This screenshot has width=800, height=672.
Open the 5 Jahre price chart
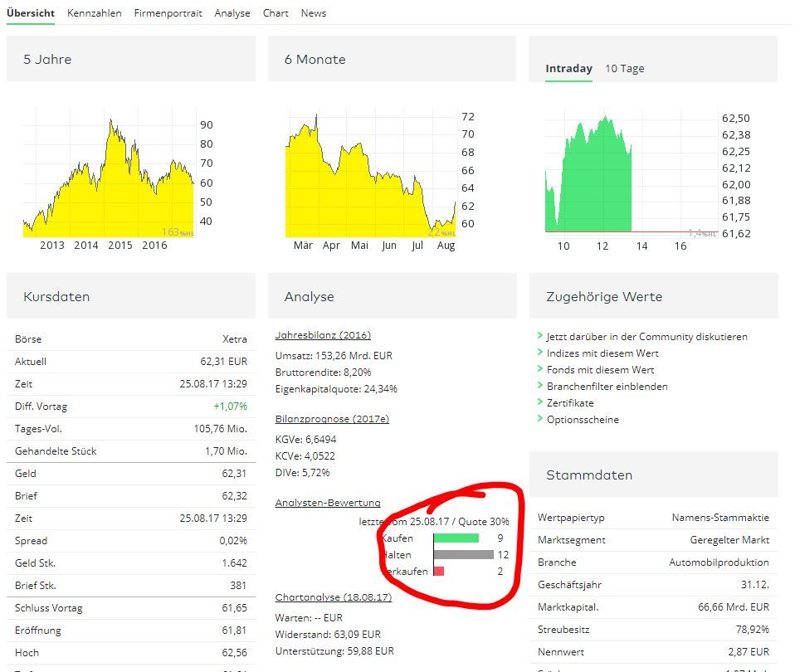tap(108, 174)
